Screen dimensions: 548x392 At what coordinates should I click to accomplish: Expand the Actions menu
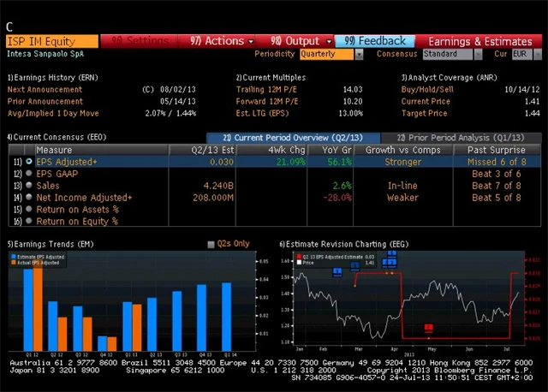[218, 40]
